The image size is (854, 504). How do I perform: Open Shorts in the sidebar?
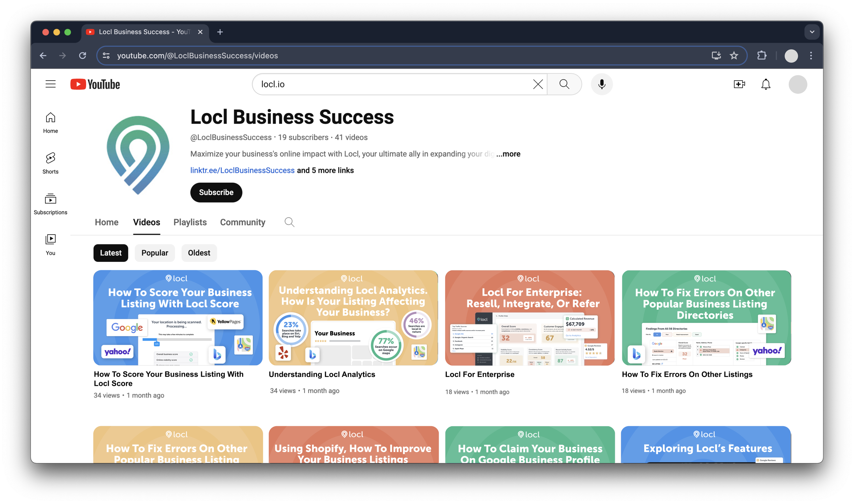point(51,164)
